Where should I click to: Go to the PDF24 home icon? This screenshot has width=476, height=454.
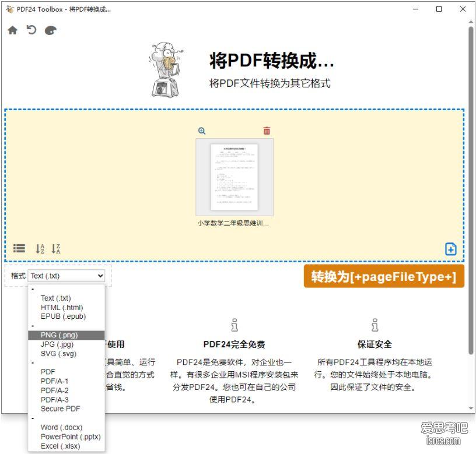click(12, 30)
